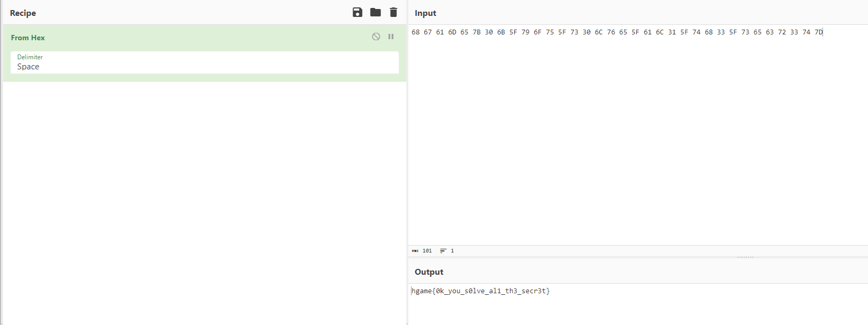Set a breakpoint on From Hex
Screen dimensions: 868x325
click(391, 37)
